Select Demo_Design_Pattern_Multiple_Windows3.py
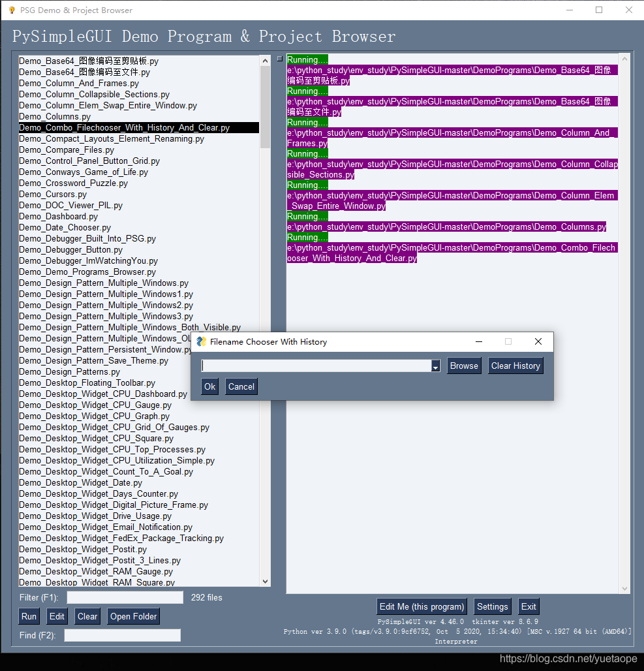Image resolution: width=644 pixels, height=671 pixels. 138,317
